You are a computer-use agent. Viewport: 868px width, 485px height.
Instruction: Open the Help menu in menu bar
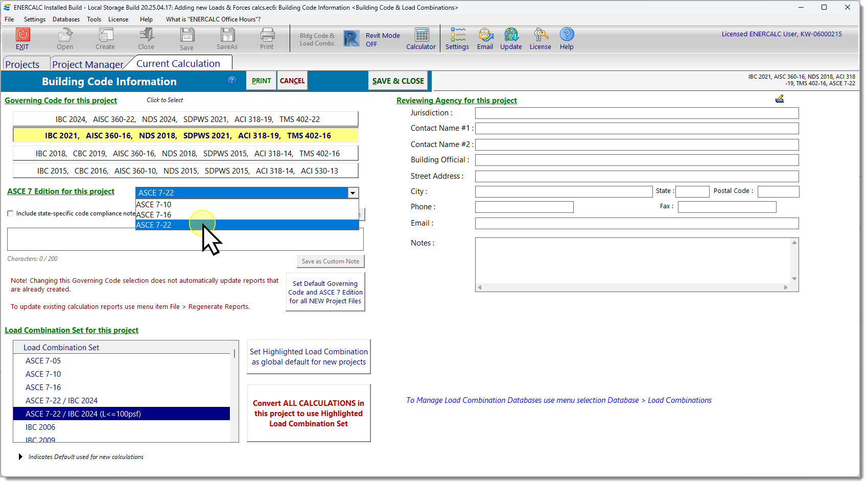146,19
